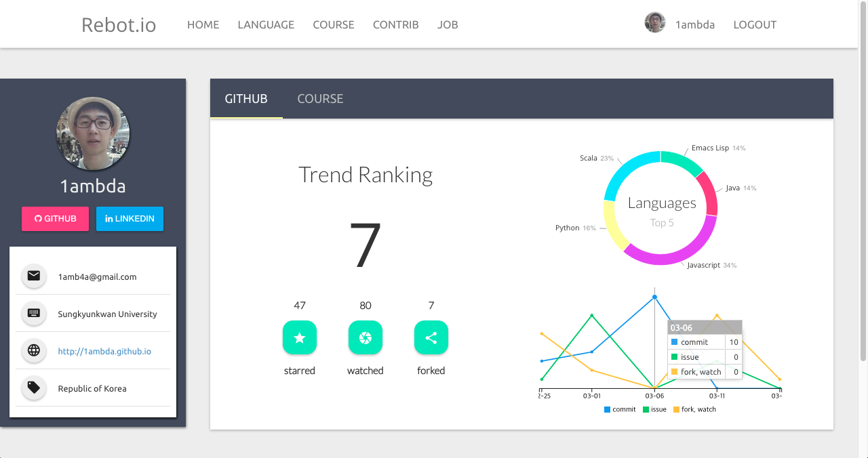Click the Emacs Lisp 14% chart label
This screenshot has height=458, width=868.
click(719, 148)
